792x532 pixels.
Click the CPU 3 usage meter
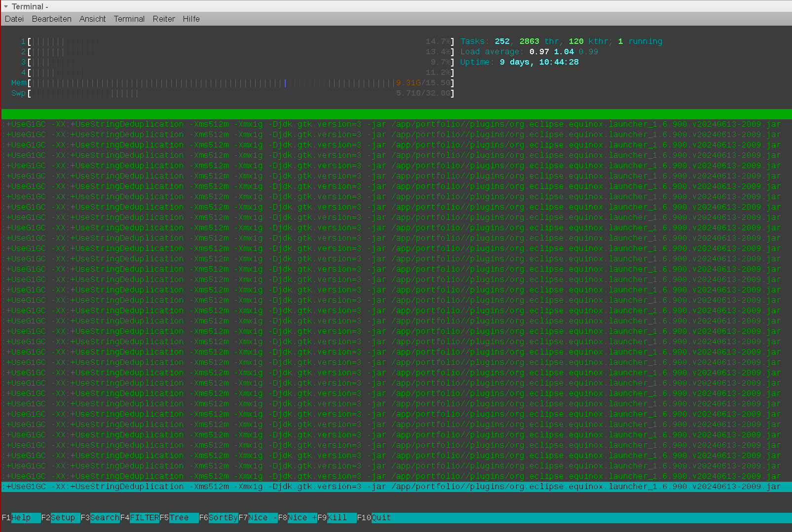238,62
